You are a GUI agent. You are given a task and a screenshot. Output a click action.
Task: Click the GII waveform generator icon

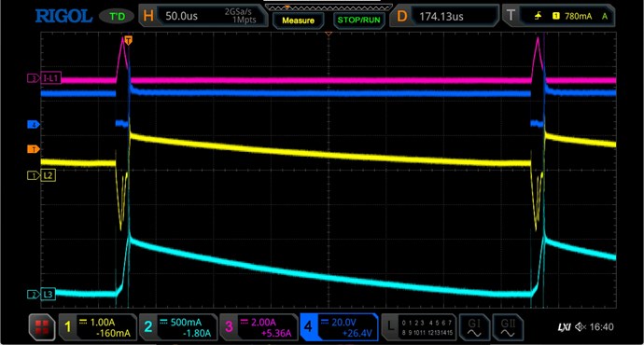(x=508, y=327)
